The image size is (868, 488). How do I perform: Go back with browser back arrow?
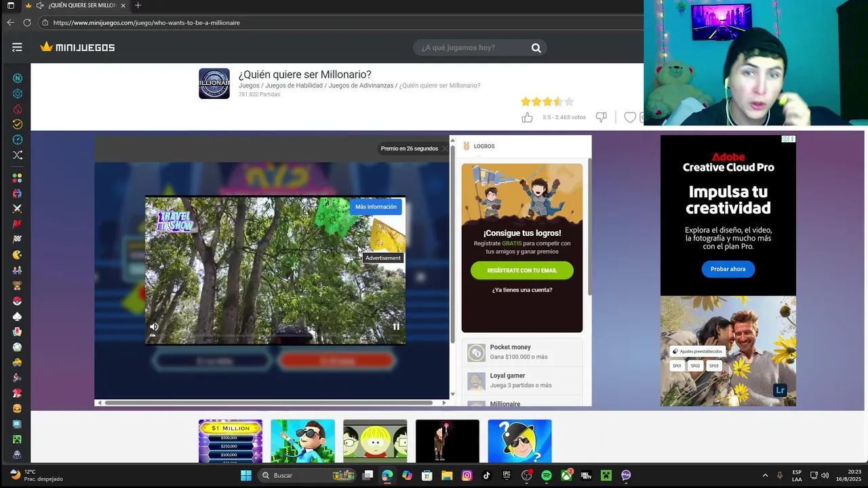(10, 22)
